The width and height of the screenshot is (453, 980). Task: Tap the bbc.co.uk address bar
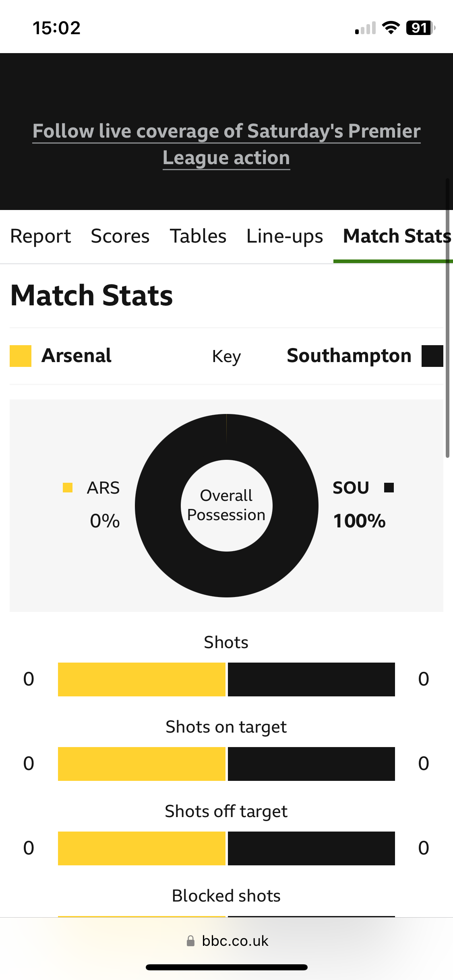pyautogui.click(x=227, y=941)
